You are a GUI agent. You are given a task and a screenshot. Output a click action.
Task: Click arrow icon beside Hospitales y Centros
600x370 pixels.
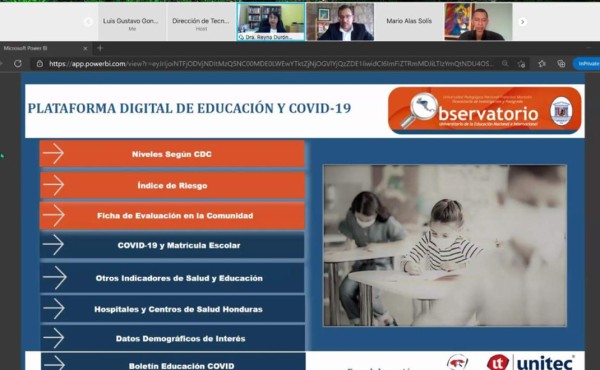[x=54, y=308]
